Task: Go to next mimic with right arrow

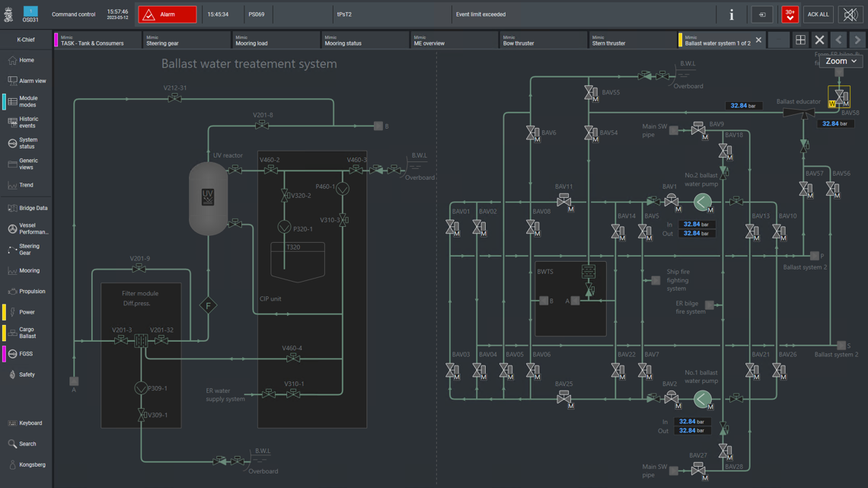Action: (x=857, y=40)
